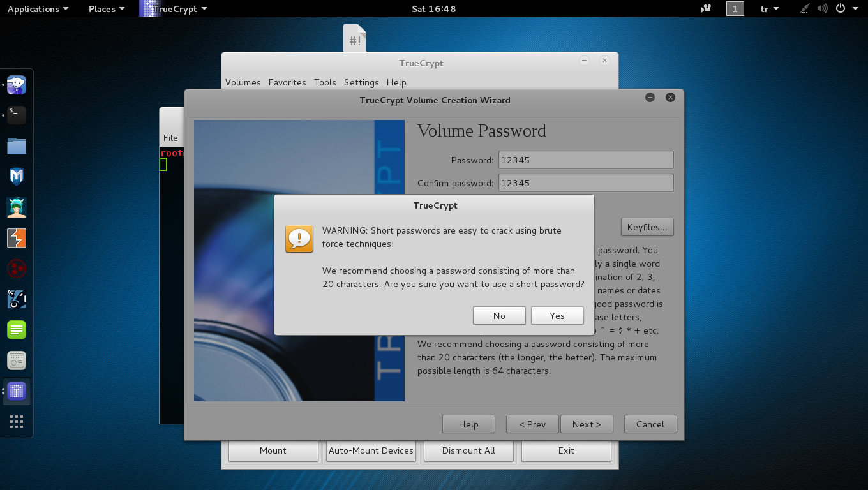Expand the Places menu

pyautogui.click(x=106, y=9)
